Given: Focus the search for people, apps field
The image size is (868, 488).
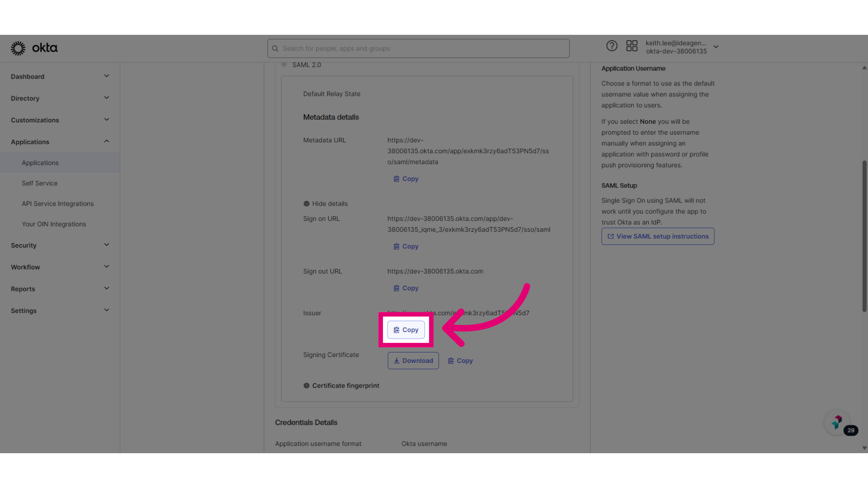Looking at the screenshot, I should click(x=418, y=48).
